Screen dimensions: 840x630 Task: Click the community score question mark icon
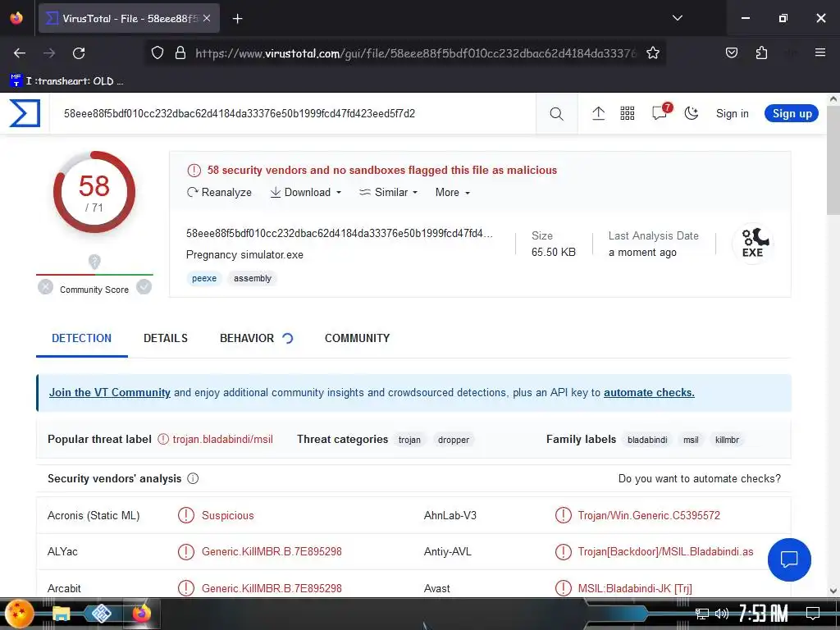click(94, 262)
